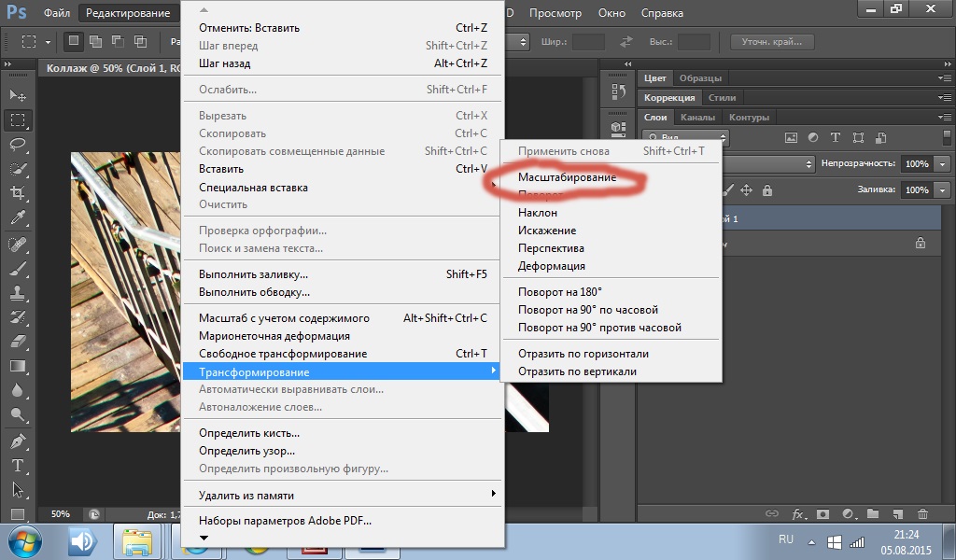
Task: Create a new layer group
Action: pos(873,513)
